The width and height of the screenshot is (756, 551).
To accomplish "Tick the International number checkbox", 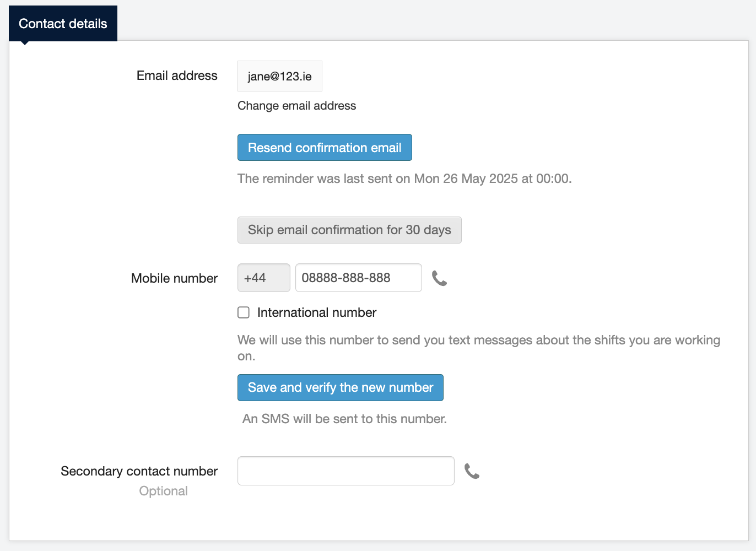I will click(x=244, y=312).
